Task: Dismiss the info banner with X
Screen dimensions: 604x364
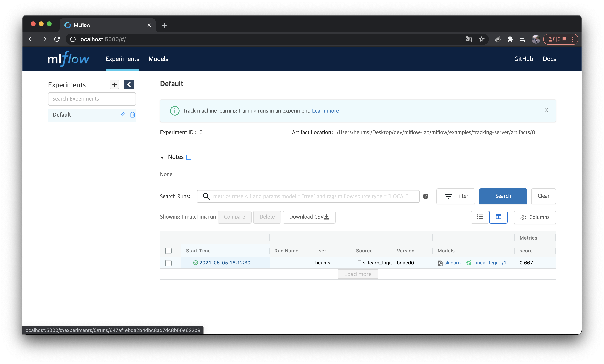Action: click(546, 110)
